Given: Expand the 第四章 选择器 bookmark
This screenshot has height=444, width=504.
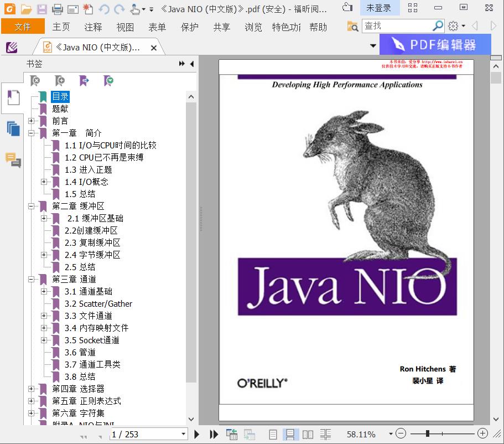Looking at the screenshot, I should pos(31,389).
